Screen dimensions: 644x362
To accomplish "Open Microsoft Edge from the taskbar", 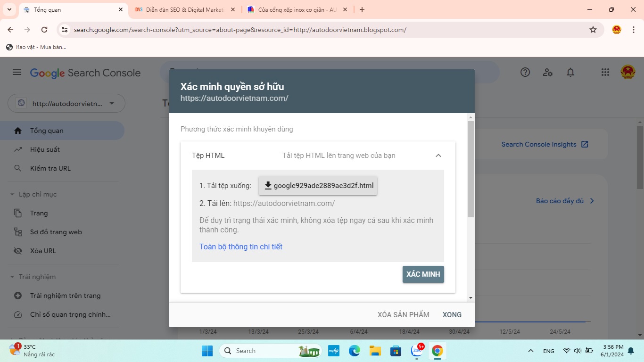I will pyautogui.click(x=355, y=351).
